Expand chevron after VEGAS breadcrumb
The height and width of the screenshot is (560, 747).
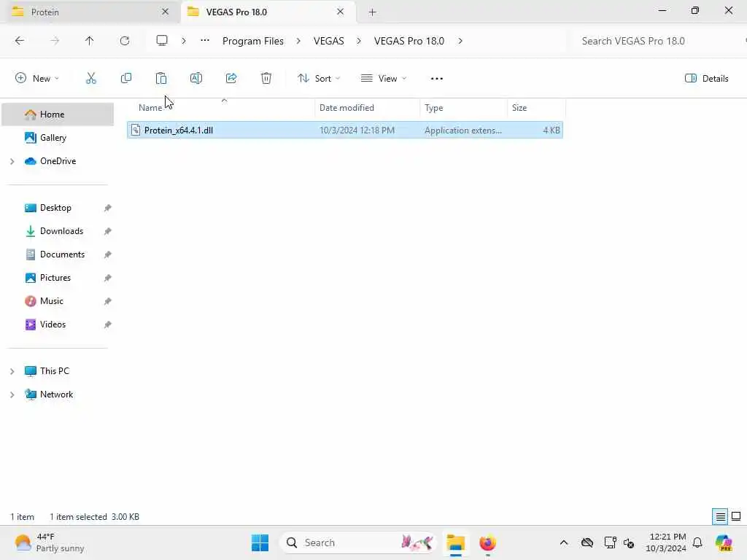point(359,41)
